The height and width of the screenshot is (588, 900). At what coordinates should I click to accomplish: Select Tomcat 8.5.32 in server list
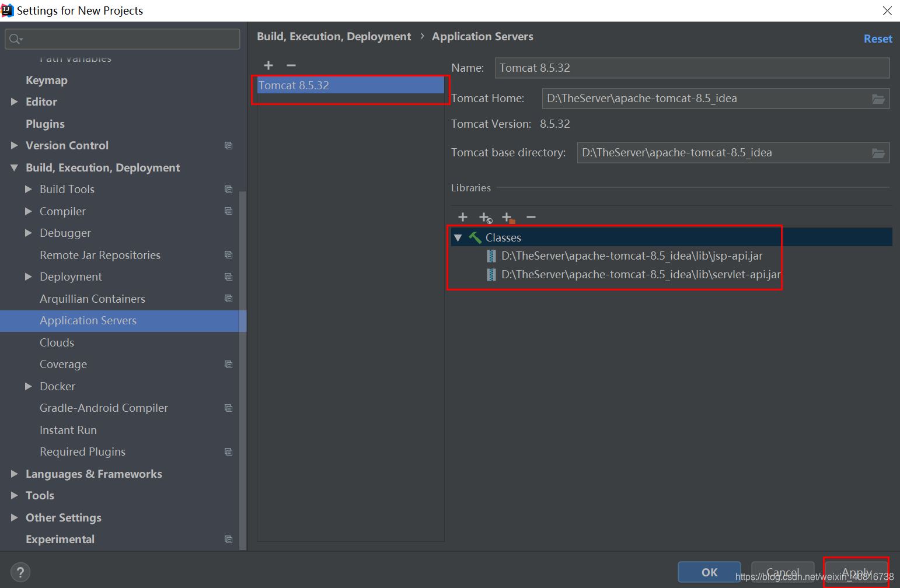click(x=351, y=85)
